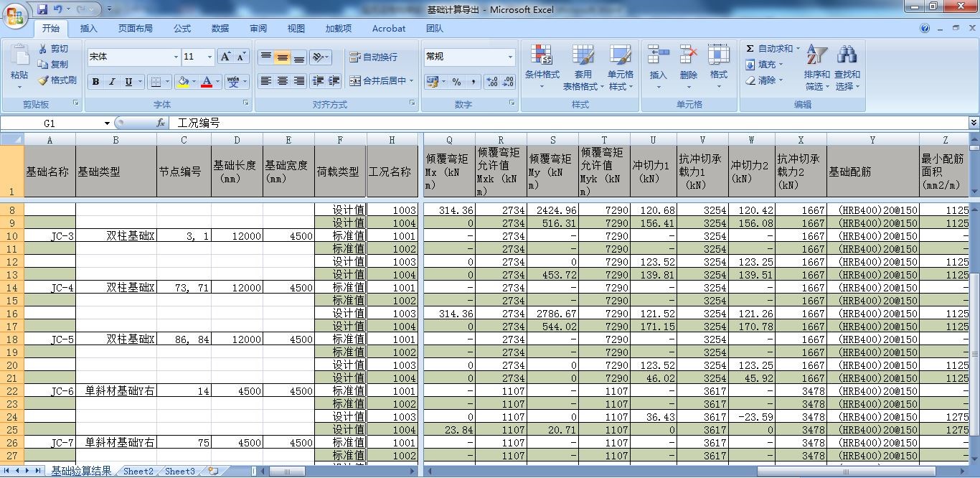This screenshot has height=478, width=980.
Task: Open Conditional Formatting (条件格式)
Action: tap(542, 55)
